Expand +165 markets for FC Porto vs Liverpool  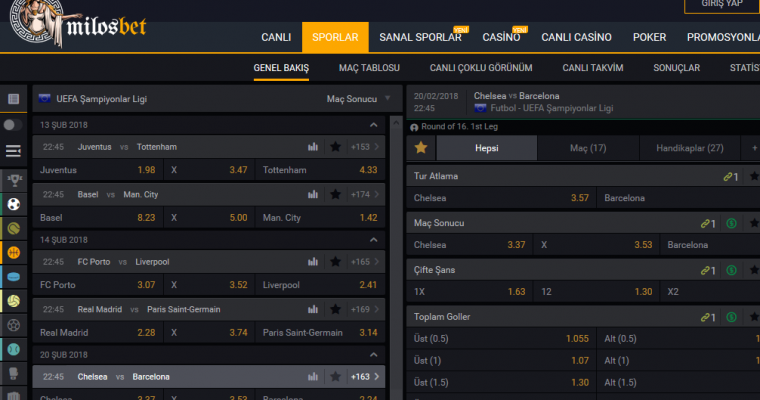coord(365,262)
